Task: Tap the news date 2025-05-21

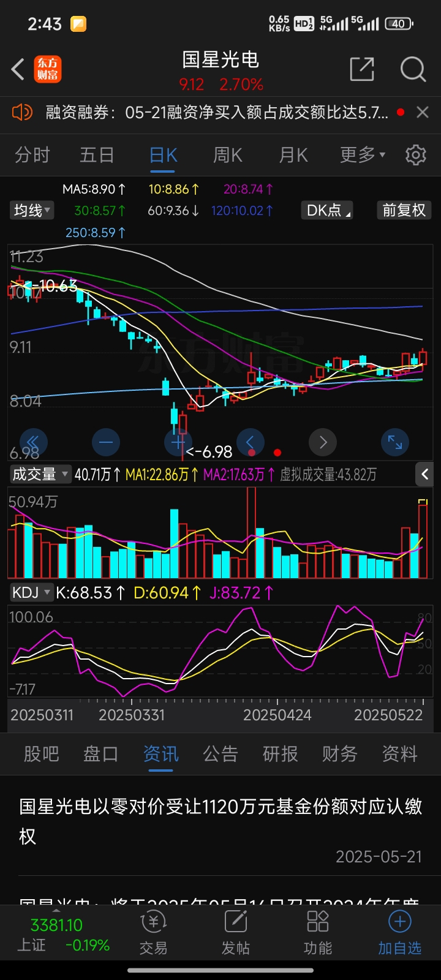Action: [x=379, y=856]
